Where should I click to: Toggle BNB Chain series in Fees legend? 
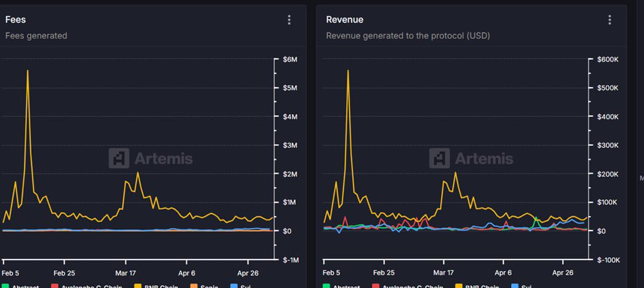(156, 287)
